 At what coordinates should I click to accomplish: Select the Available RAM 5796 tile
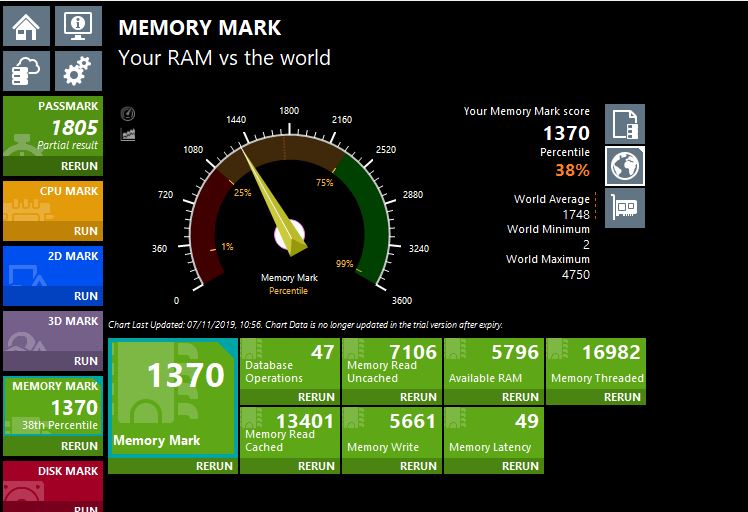[x=494, y=364]
